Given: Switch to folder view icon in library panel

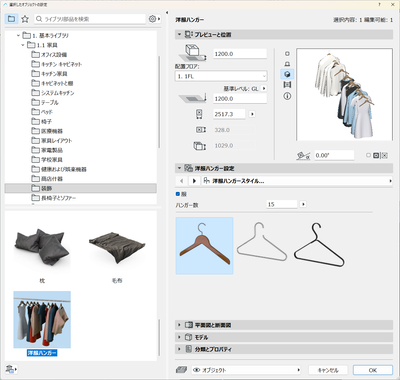Looking at the screenshot, I should [x=11, y=19].
